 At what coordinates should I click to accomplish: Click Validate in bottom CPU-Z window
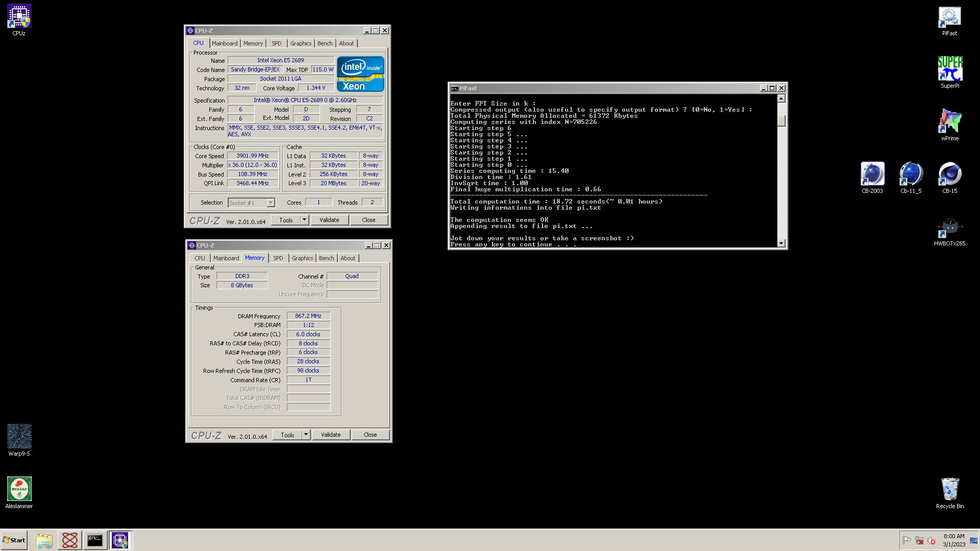pyautogui.click(x=331, y=435)
